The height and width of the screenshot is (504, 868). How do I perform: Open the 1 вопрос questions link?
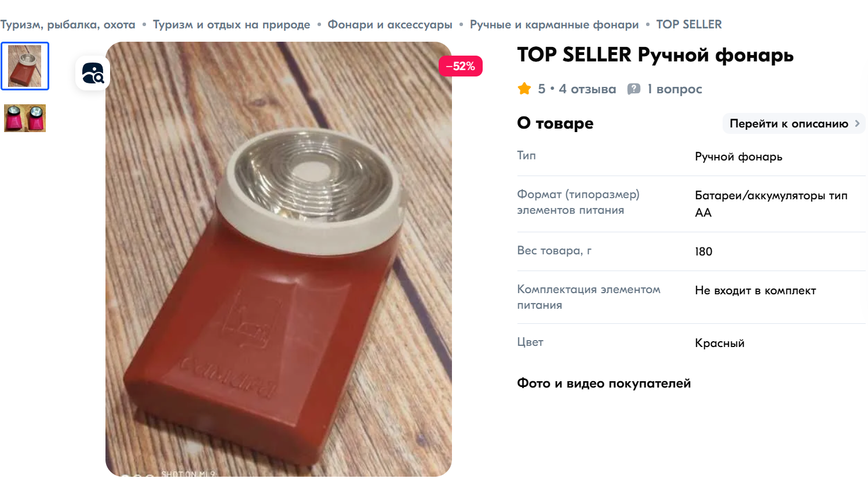[674, 89]
